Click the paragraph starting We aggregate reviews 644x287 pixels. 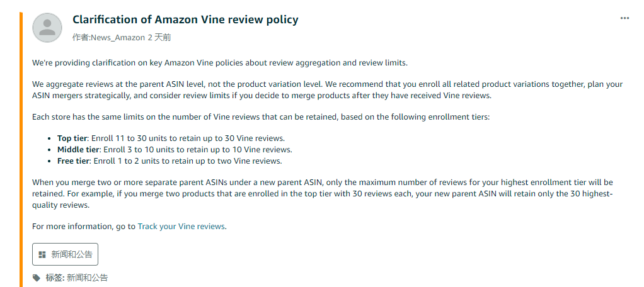[327, 90]
